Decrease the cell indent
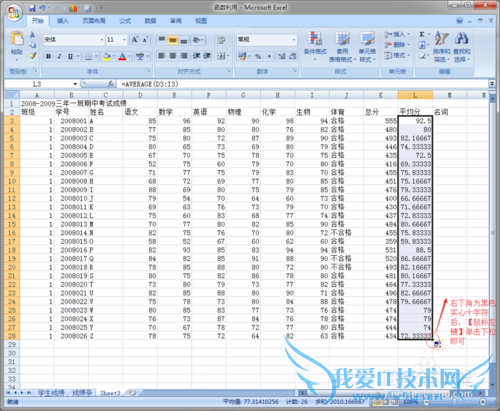This screenshot has height=411, width=500. (x=196, y=56)
